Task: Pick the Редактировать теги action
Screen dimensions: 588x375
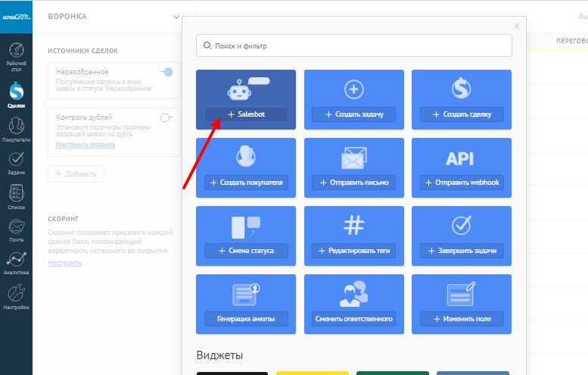Action: [354, 251]
